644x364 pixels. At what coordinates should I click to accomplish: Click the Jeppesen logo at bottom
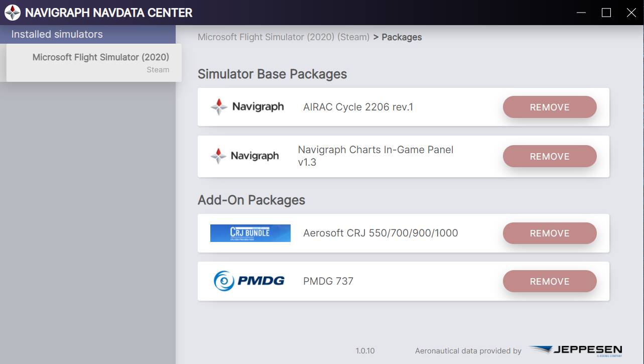click(576, 350)
